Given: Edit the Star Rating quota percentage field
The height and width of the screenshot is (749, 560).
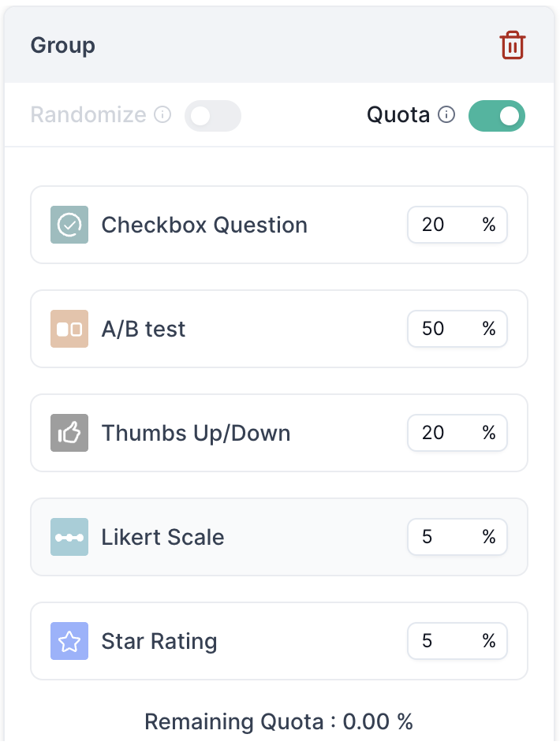Looking at the screenshot, I should [457, 641].
